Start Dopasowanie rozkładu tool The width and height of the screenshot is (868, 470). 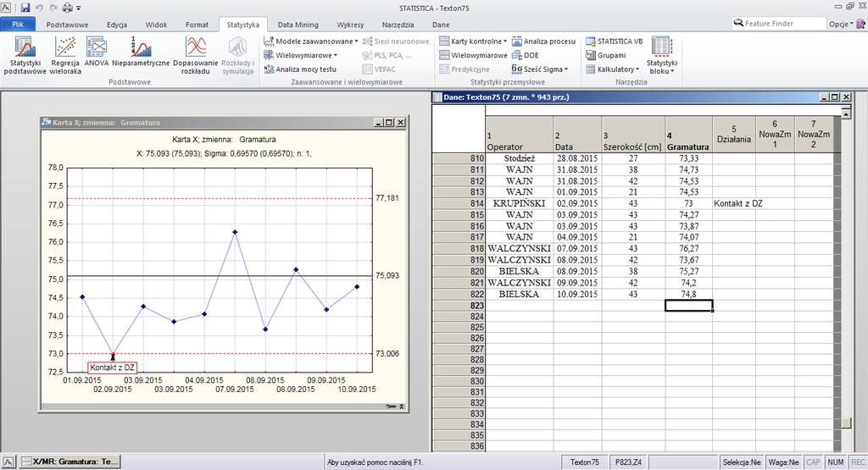coord(196,55)
